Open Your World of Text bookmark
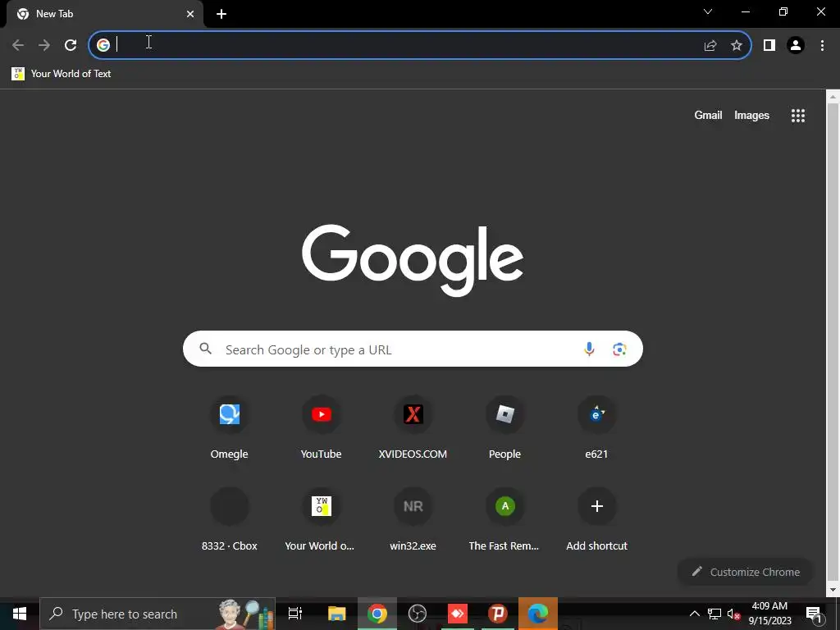The width and height of the screenshot is (840, 630). click(62, 74)
